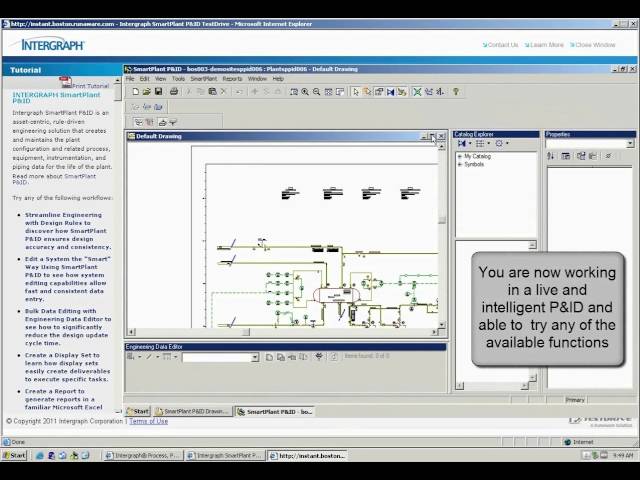Screen dimensions: 640x480
Task: Click the drawing's horizontal scrollbar thumb
Action: point(246,332)
